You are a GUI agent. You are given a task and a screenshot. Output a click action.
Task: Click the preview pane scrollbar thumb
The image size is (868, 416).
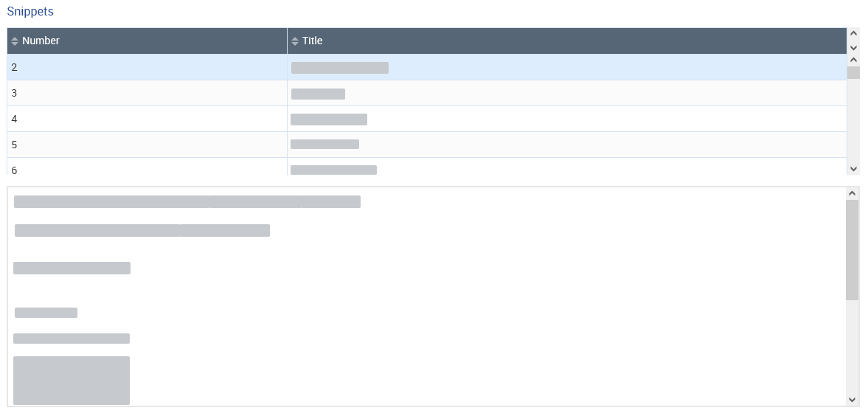point(853,249)
